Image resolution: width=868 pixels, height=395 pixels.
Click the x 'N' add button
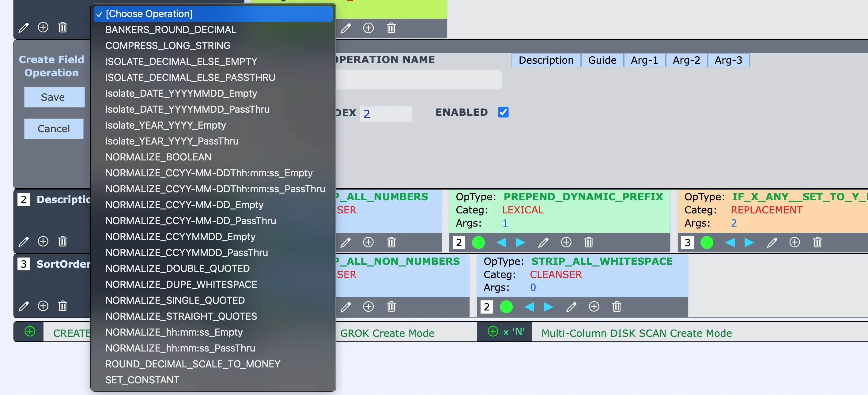(x=504, y=332)
